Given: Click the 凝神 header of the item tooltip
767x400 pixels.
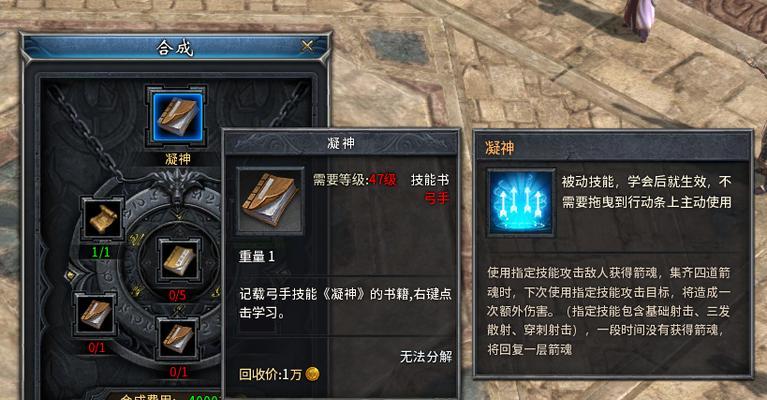Looking at the screenshot, I should tap(341, 143).
